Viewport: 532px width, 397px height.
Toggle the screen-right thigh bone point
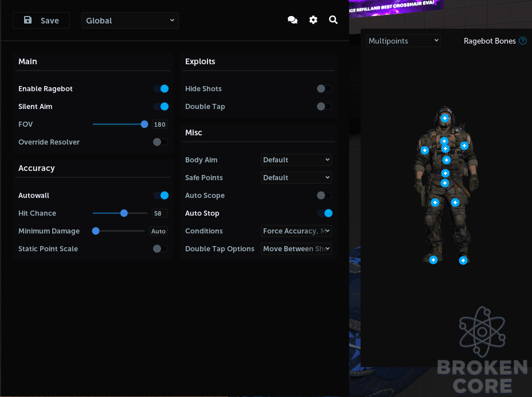pyautogui.click(x=455, y=203)
